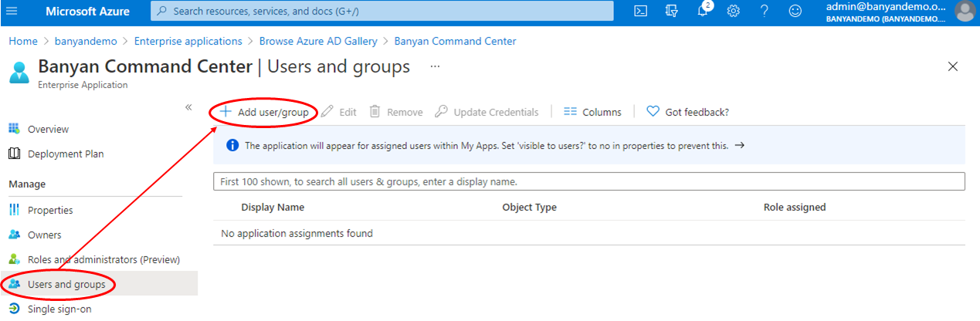Image resolution: width=980 pixels, height=321 pixels.
Task: Select Overview in the sidebar
Action: [48, 129]
